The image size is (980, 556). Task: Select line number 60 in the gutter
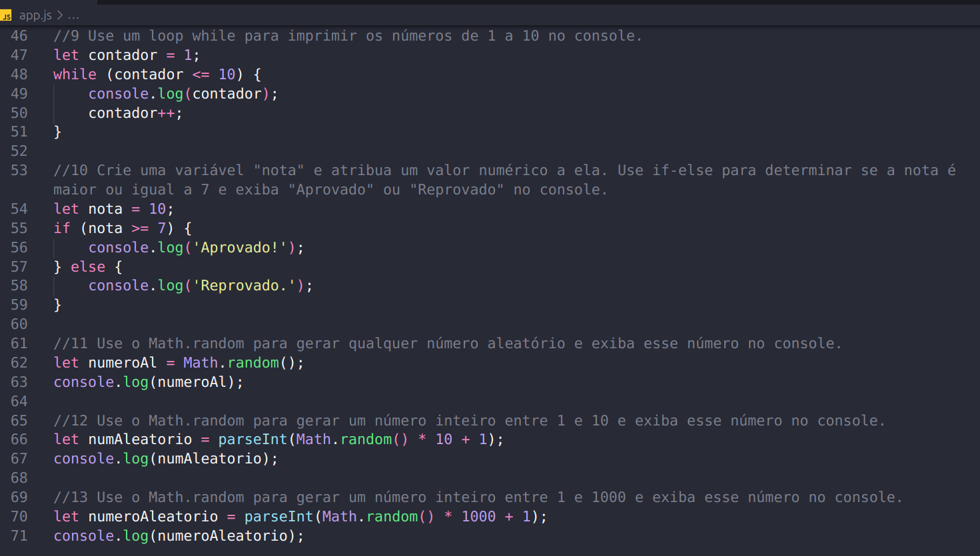[19, 324]
